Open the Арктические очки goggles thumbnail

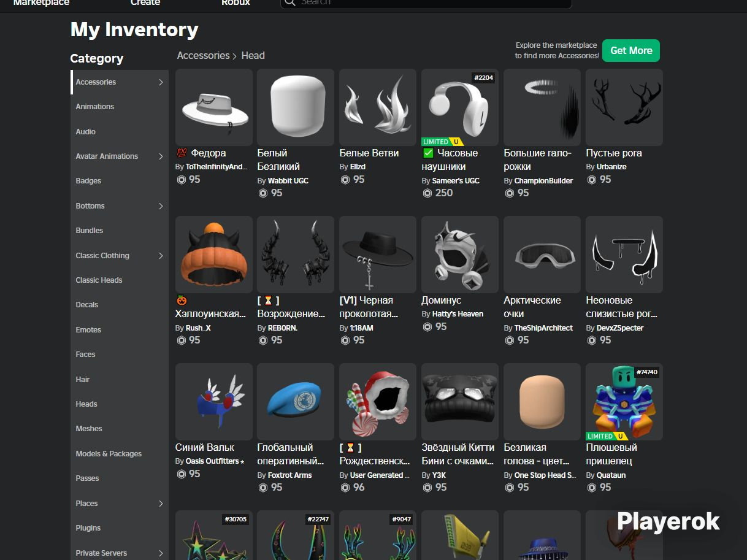click(x=542, y=255)
